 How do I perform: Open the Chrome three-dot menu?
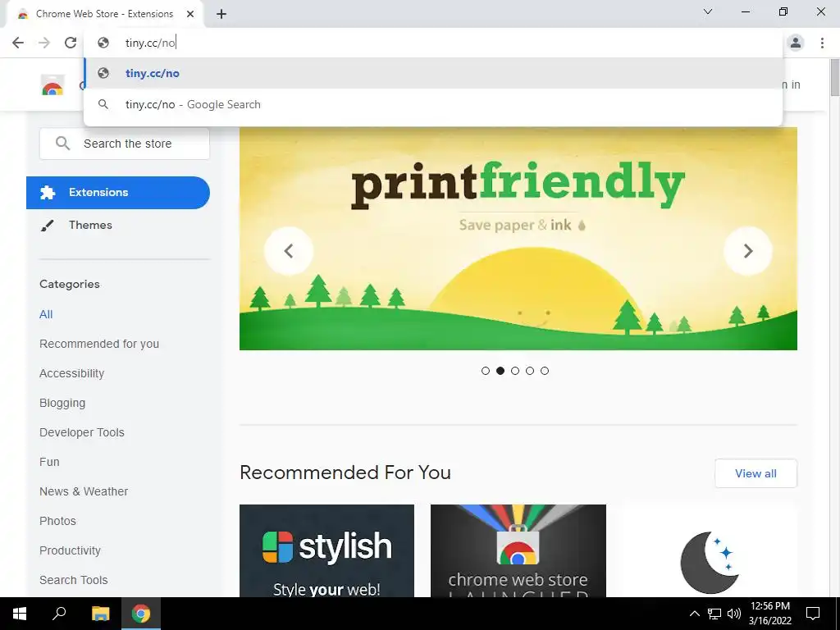822,43
